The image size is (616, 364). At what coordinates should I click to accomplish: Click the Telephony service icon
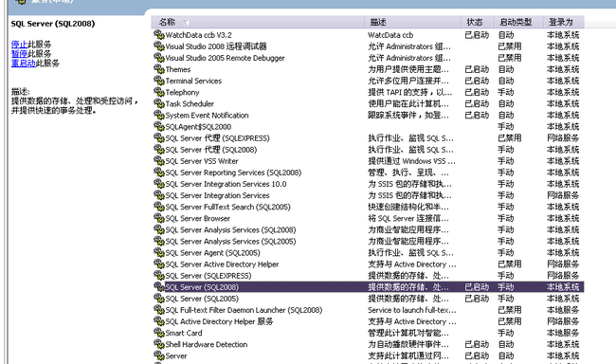[158, 92]
